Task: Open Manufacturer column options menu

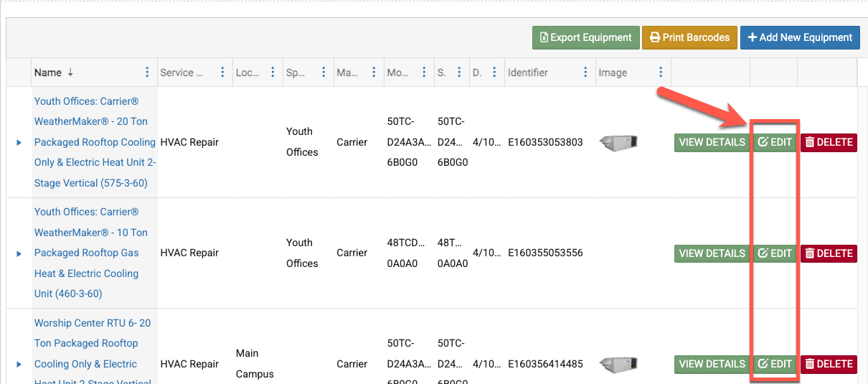Action: pos(373,72)
